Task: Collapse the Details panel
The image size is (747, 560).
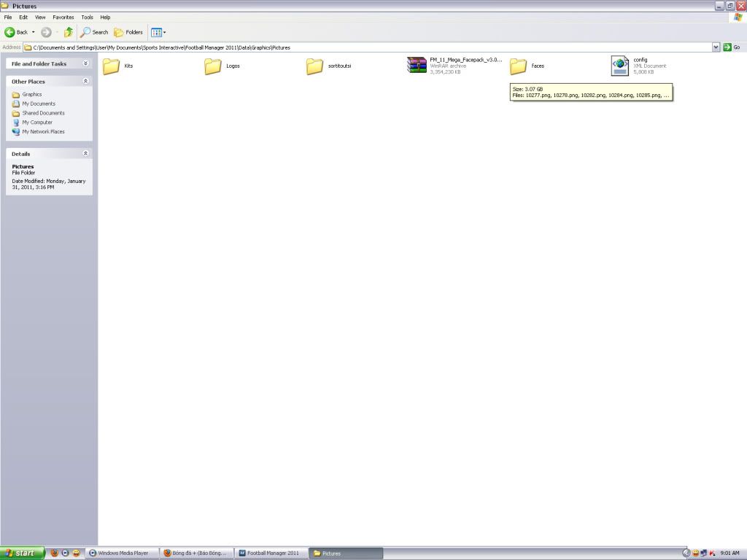Action: [86, 154]
